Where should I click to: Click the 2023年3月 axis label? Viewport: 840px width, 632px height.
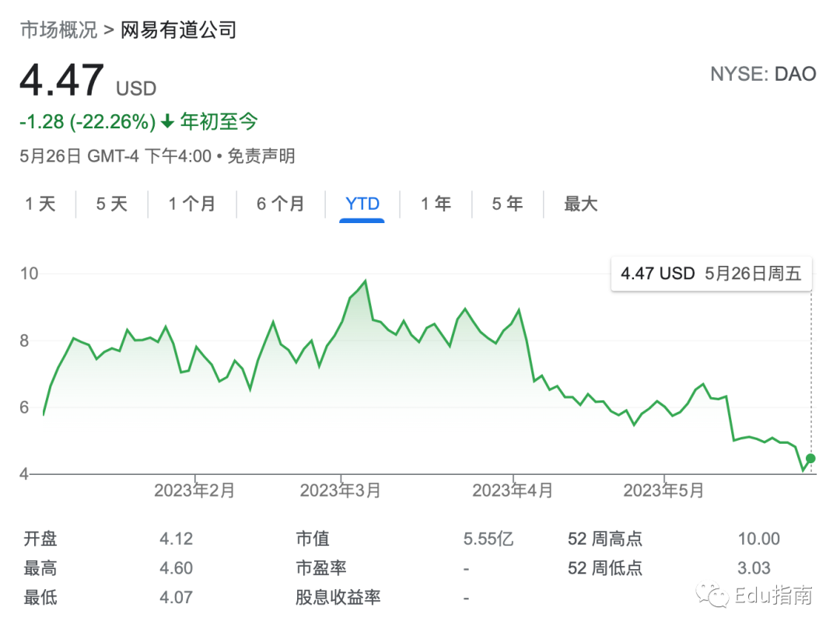[x=340, y=491]
